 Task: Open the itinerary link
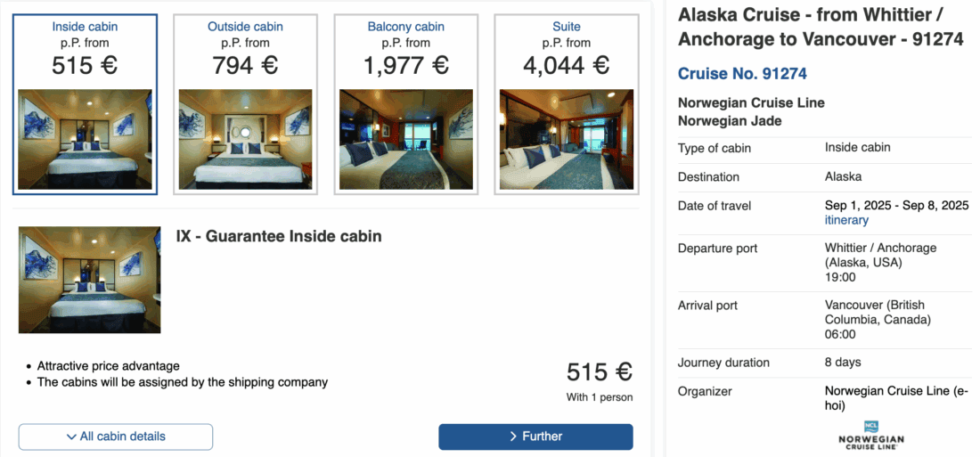pos(846,220)
